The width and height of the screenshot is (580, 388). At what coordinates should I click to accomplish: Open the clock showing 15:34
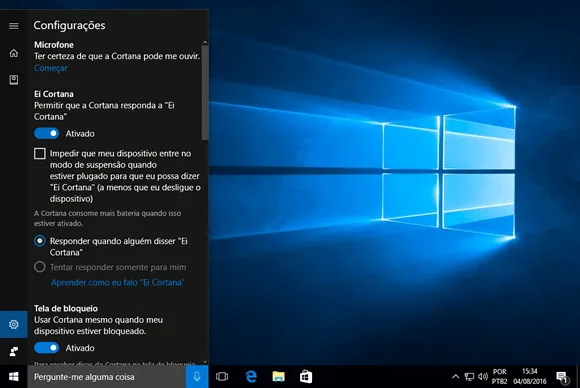pos(530,376)
